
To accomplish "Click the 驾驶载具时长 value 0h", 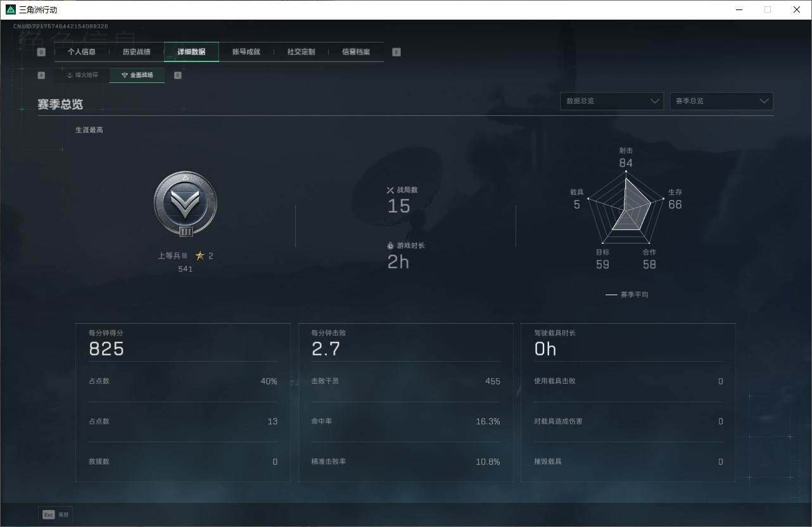I will click(x=545, y=349).
